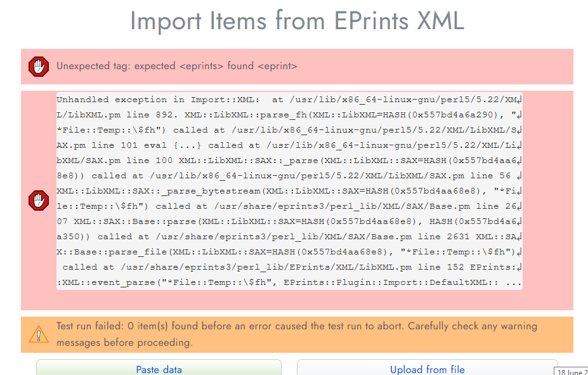
Task: Switch to the Upload from file tab
Action: (427, 369)
